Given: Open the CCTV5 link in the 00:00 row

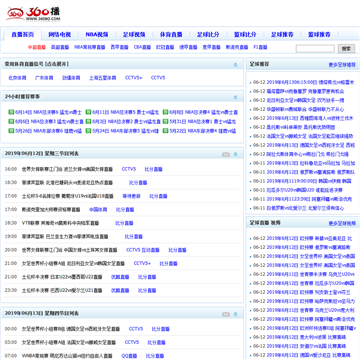Looking at the screenshot, I should click(x=136, y=329).
